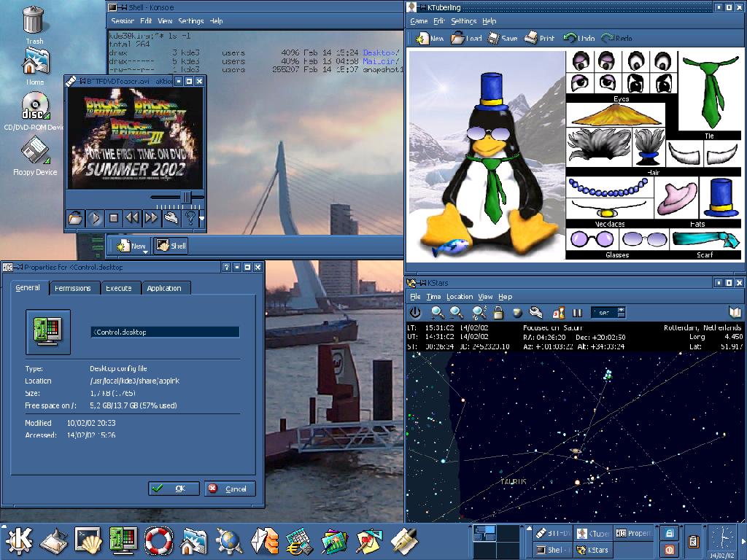Switch to the Application tab
This screenshot has height=560, width=747.
coord(164,288)
